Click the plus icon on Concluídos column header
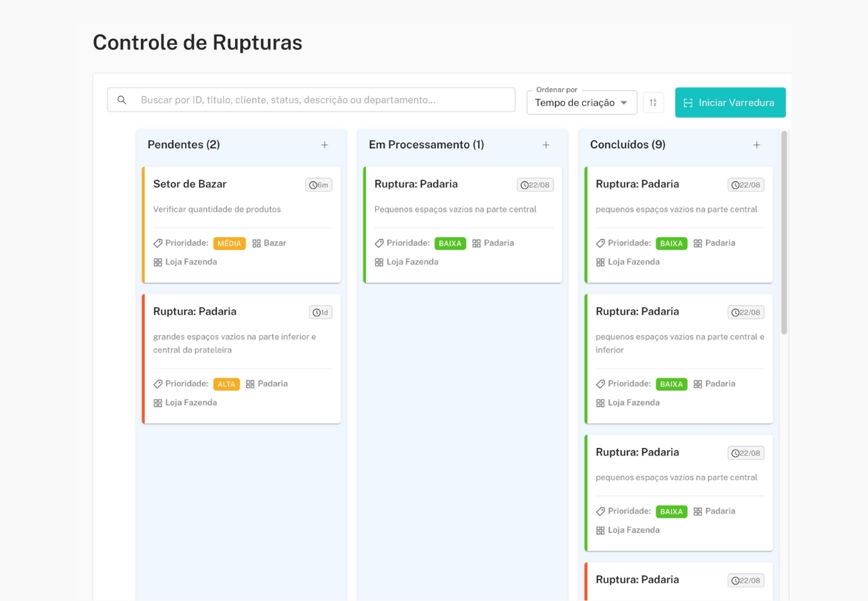868x601 pixels. coord(756,144)
